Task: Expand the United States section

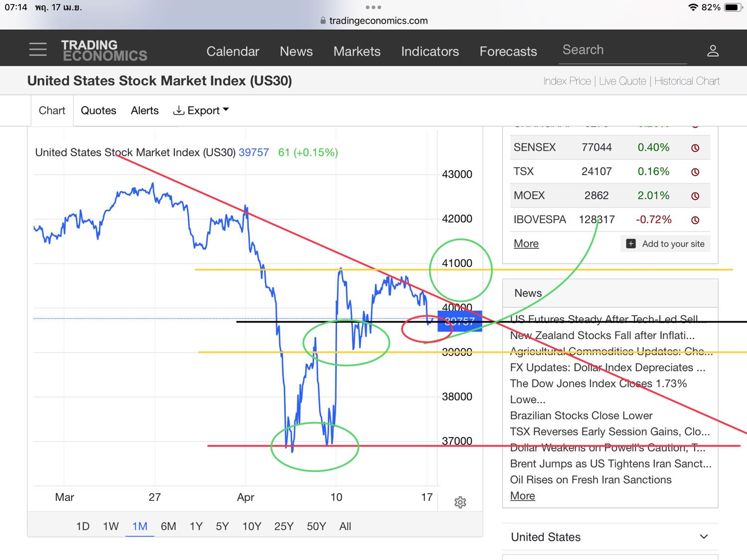Action: coord(610,537)
